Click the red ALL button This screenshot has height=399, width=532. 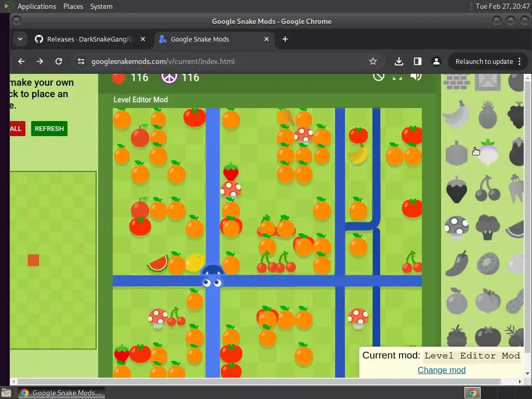(17, 129)
